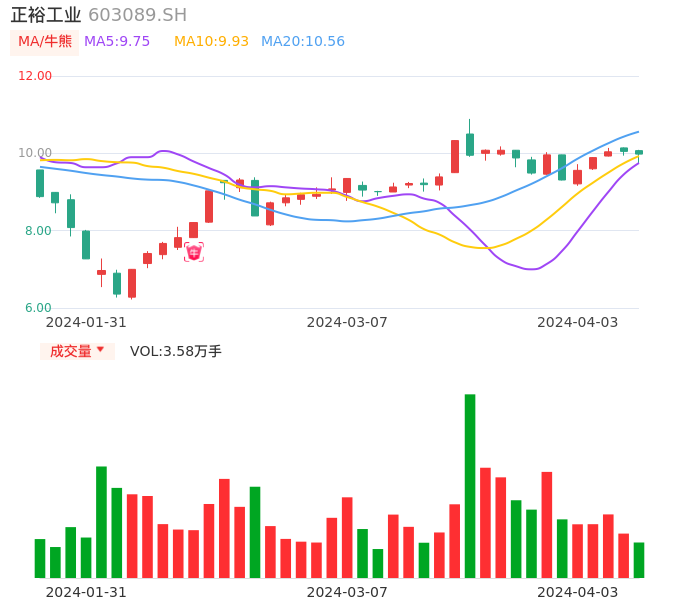This screenshot has height=606, width=686.
Task: Select the MA10:9.93 legend label
Action: tap(211, 42)
